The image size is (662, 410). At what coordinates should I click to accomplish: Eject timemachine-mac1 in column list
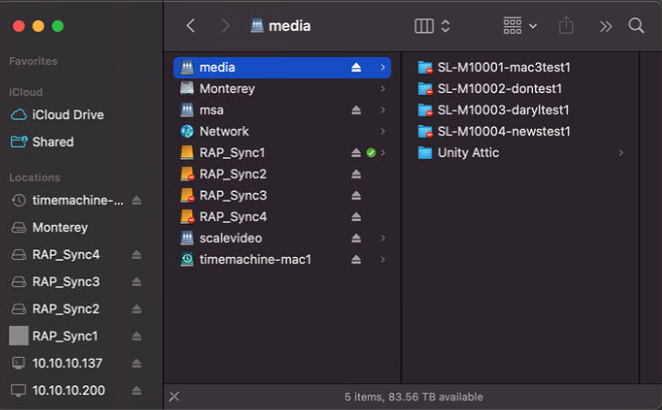coord(356,259)
